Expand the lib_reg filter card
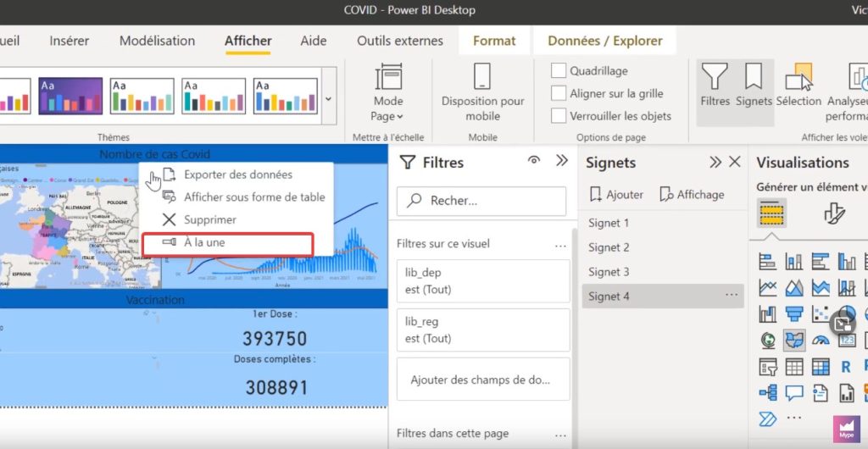The width and height of the screenshot is (868, 449). click(483, 330)
